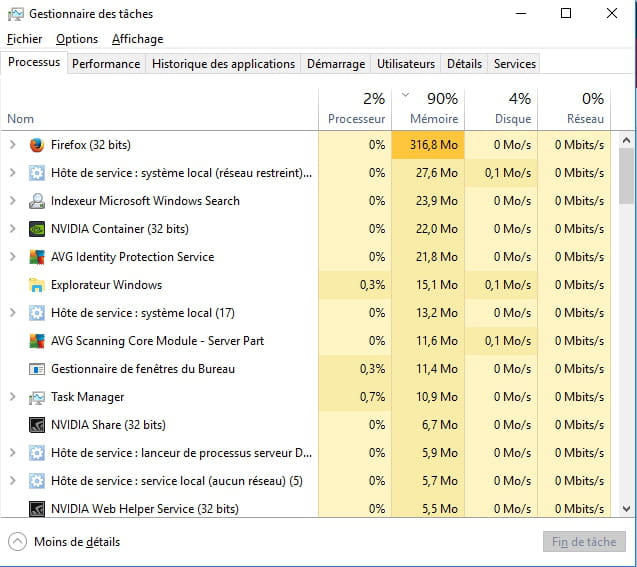Image resolution: width=637 pixels, height=567 pixels.
Task: Select 0,1 Mo/s disk value in Explorateur Windows row
Action: pos(508,285)
